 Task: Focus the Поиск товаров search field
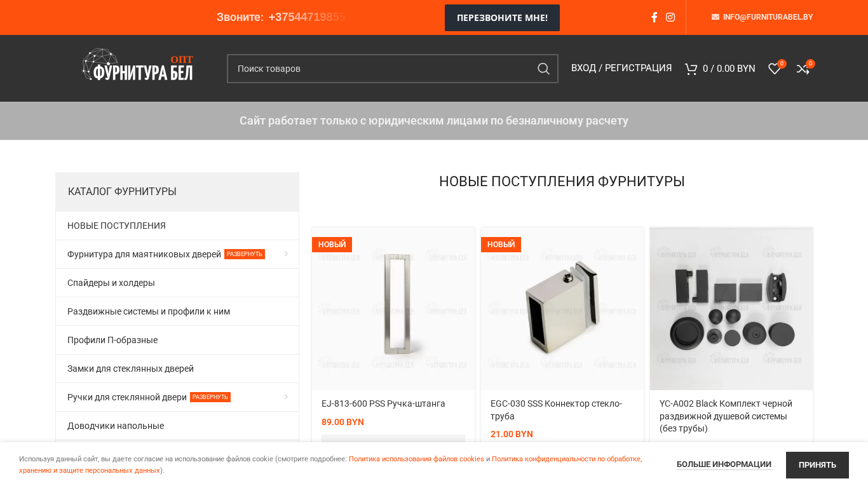coord(379,69)
